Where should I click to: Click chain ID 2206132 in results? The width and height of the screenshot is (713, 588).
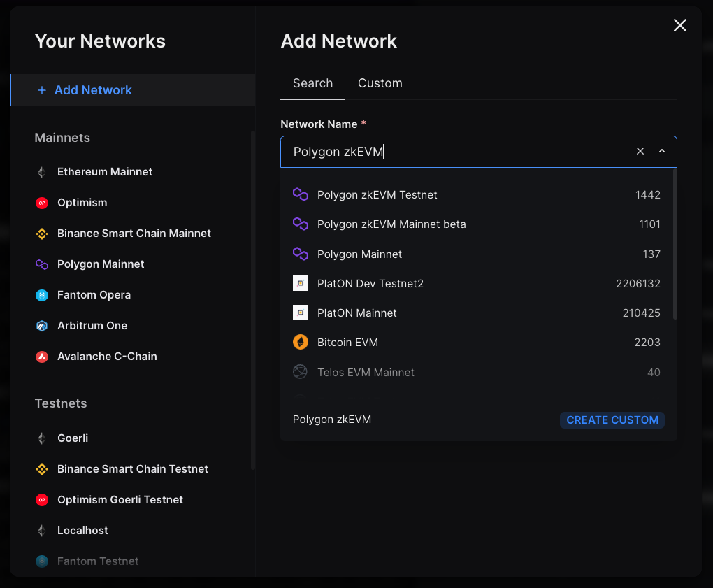click(x=638, y=283)
